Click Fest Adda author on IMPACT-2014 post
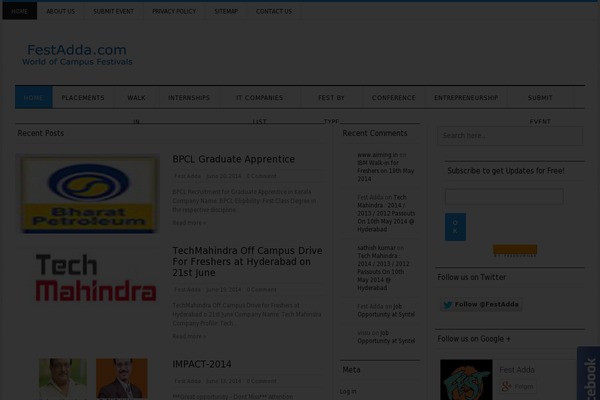 pyautogui.click(x=188, y=381)
